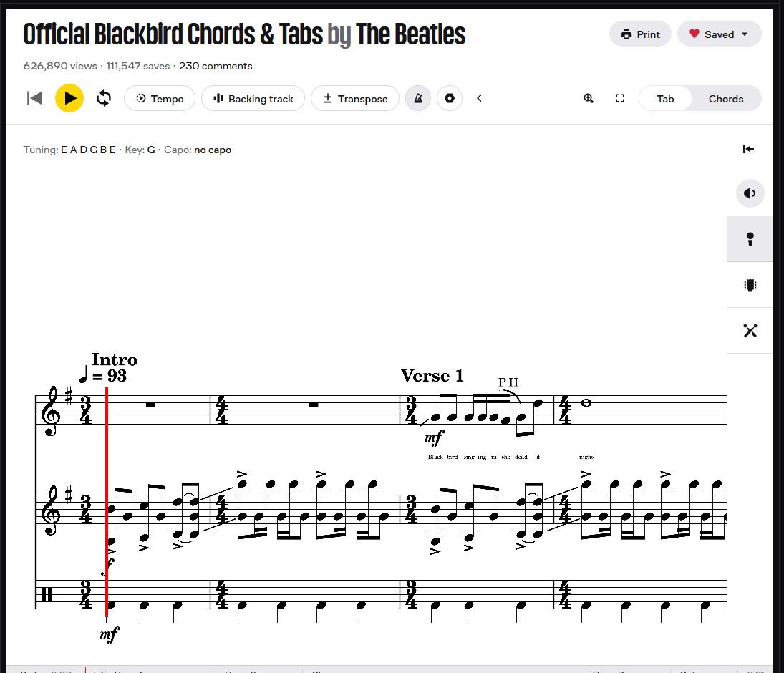The height and width of the screenshot is (673, 784).
Task: Click the 'no capo' text
Action: pos(213,150)
